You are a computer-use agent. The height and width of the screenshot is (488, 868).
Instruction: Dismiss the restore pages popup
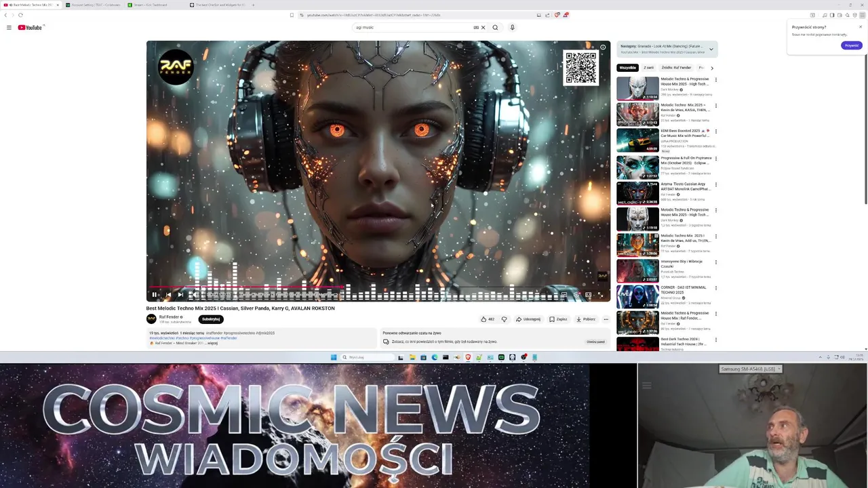tap(861, 27)
